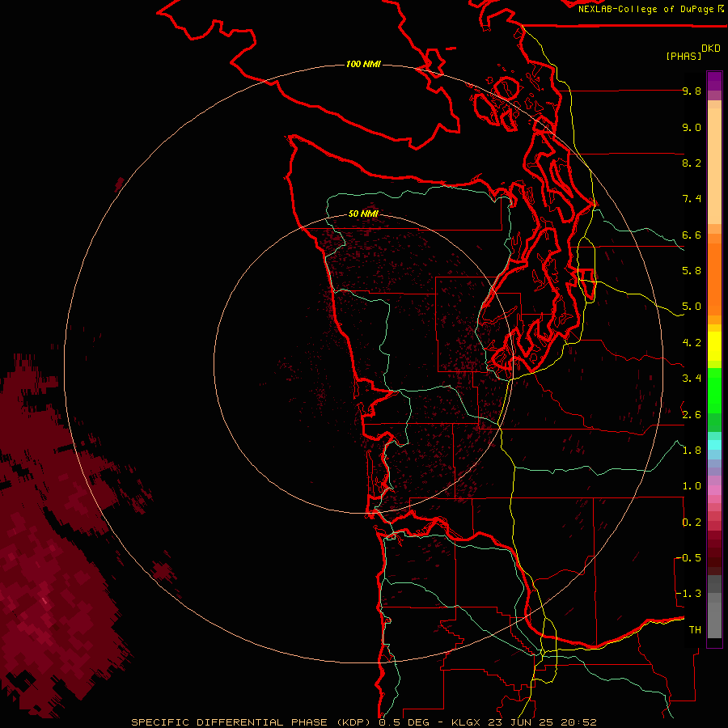Click the TH threshold label on the legend

[x=695, y=629]
